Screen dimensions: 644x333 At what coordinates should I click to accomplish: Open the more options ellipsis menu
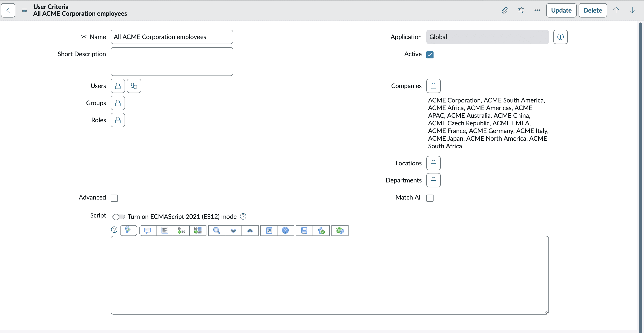(537, 10)
